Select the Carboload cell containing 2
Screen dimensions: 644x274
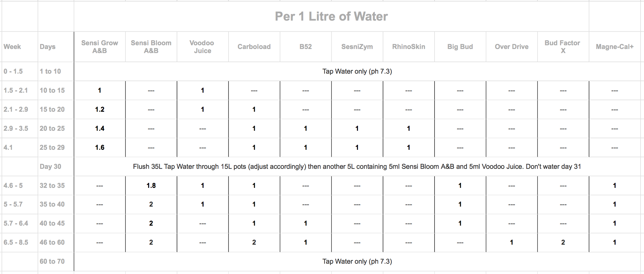coord(254,242)
